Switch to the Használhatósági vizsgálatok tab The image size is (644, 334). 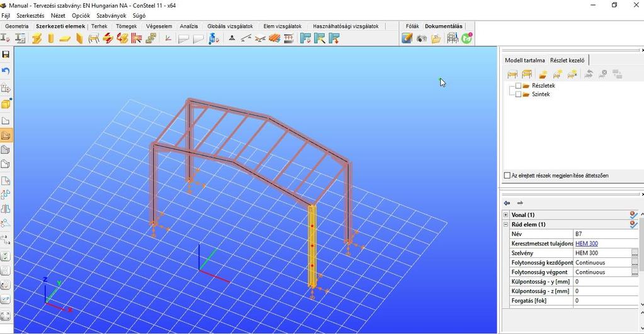tap(346, 26)
